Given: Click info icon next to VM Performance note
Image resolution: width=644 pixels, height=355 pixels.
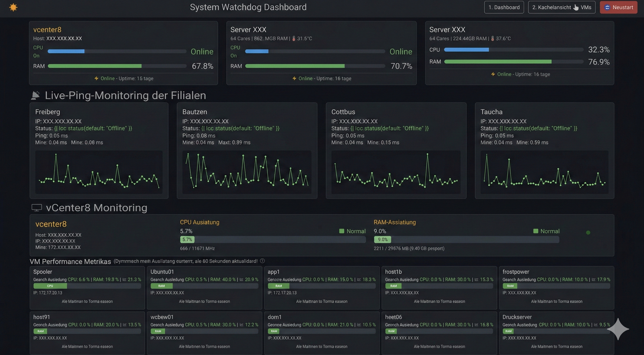Looking at the screenshot, I should pos(262,261).
